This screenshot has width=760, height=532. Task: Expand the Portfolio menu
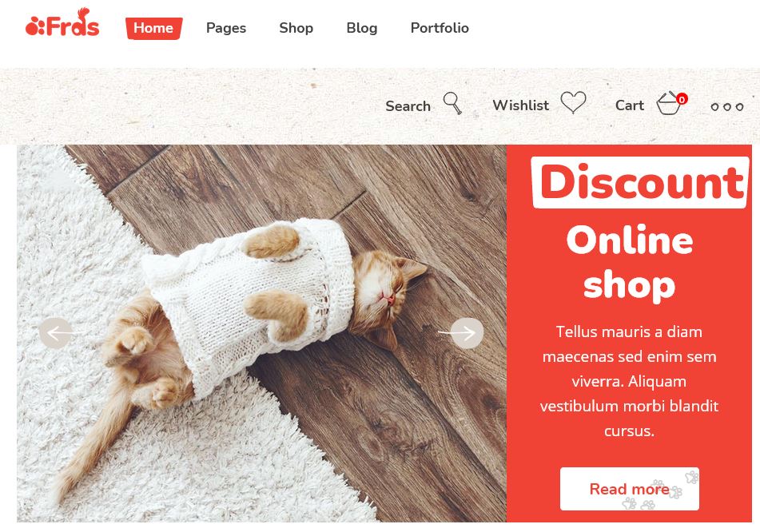(x=440, y=28)
